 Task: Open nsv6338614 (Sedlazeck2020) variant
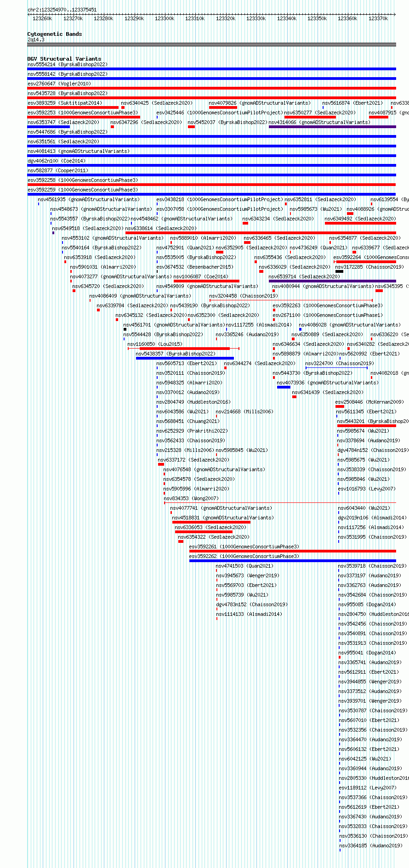[x=161, y=229]
